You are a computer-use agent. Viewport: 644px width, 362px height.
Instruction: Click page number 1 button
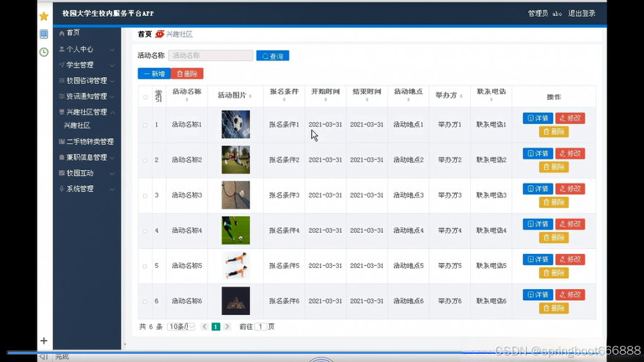pyautogui.click(x=216, y=327)
